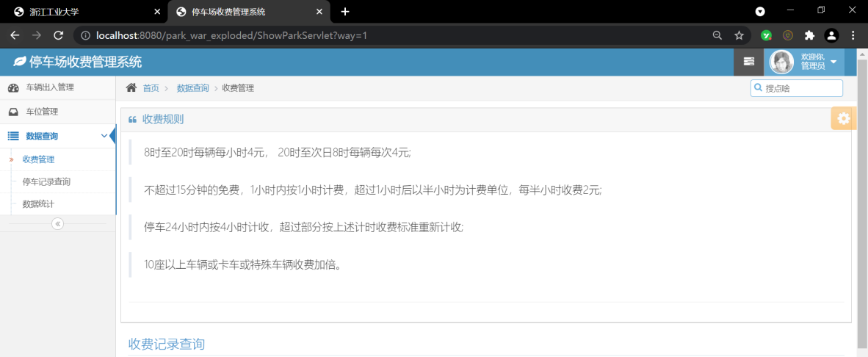868x357 pixels.
Task: Reload the current page
Action: click(58, 35)
